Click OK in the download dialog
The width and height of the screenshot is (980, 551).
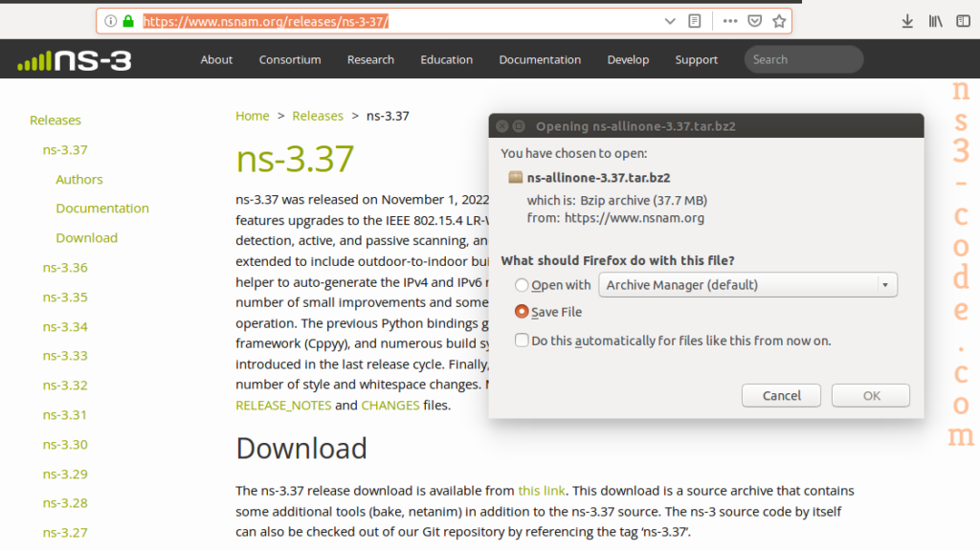click(871, 395)
